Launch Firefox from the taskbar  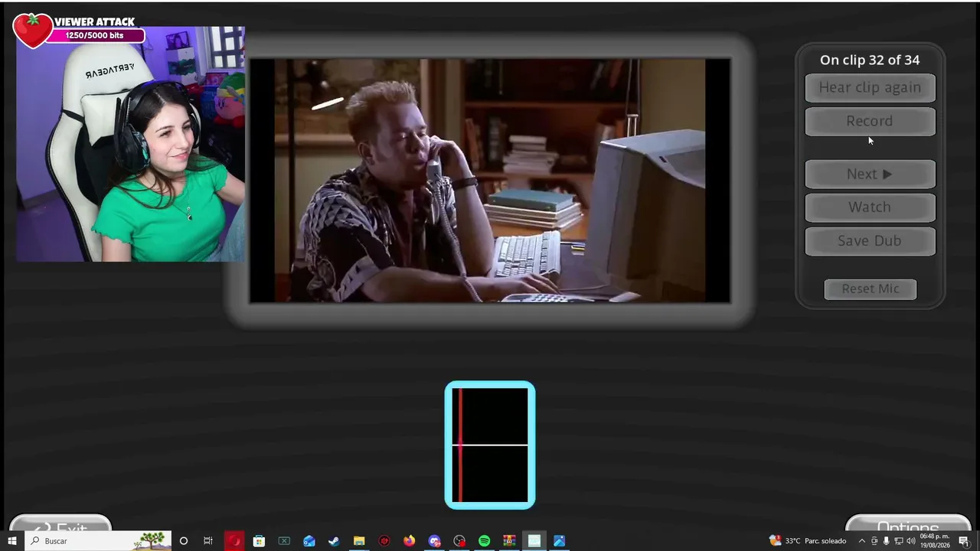(410, 541)
